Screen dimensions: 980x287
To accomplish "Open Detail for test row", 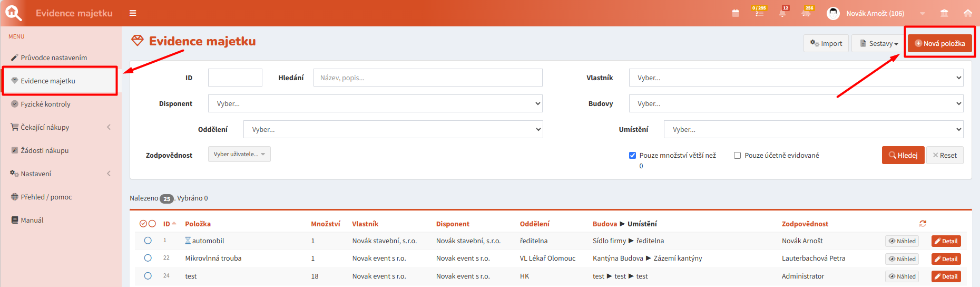I will point(946,276).
